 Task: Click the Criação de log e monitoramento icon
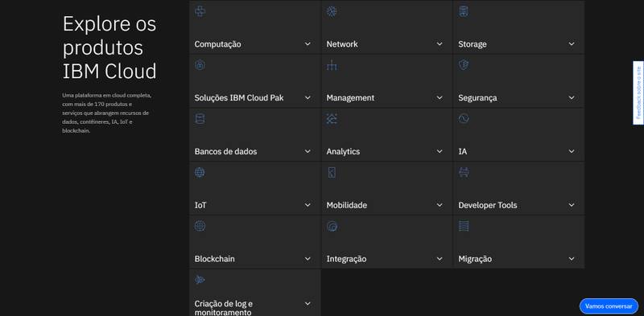pos(200,280)
